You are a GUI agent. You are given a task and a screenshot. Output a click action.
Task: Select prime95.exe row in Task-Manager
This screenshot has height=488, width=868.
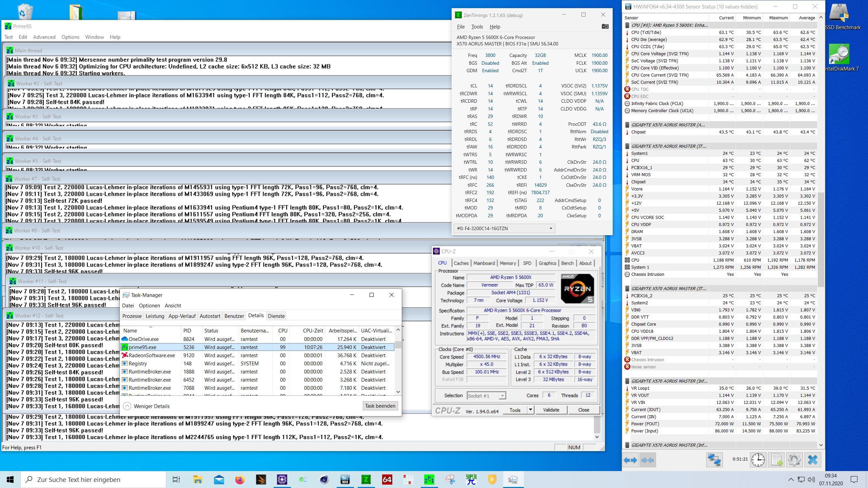(258, 347)
